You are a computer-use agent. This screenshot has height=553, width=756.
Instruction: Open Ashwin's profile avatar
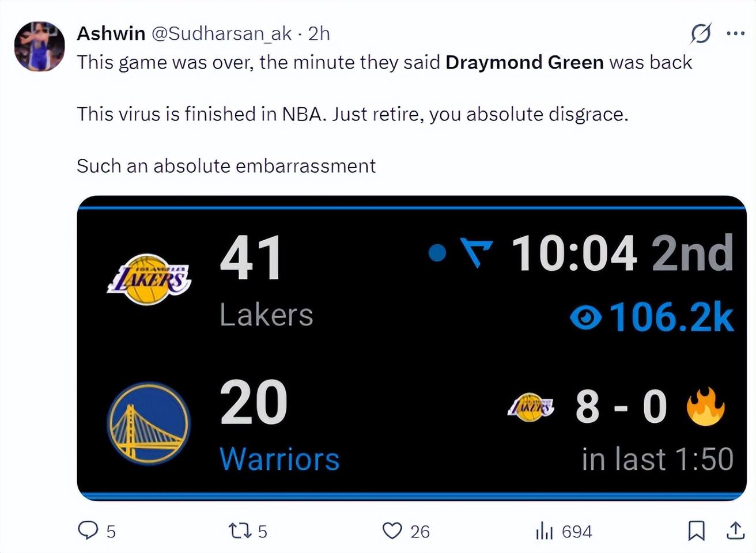39,46
